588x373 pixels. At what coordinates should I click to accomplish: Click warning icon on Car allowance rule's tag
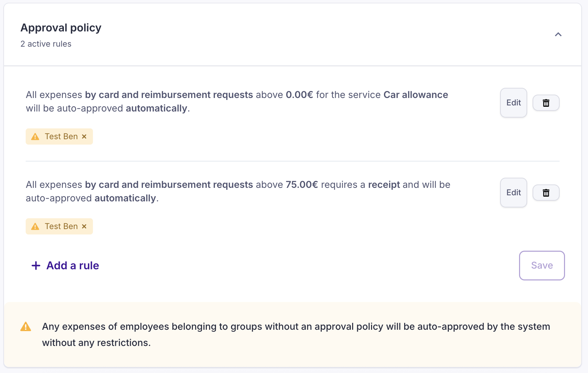pos(35,136)
